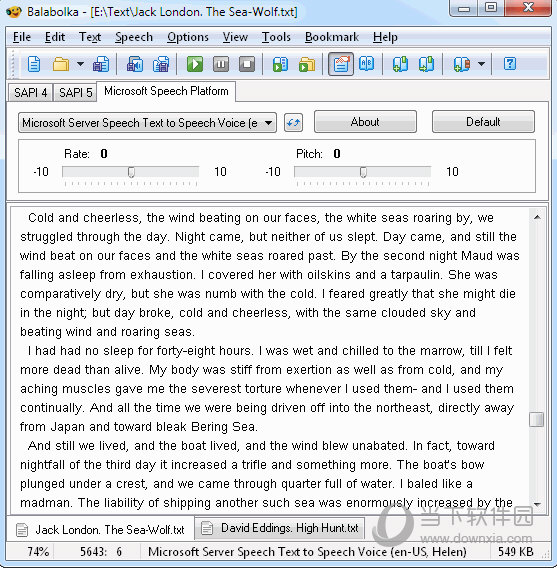Expand the bookmarks dropdown arrow in toolbar

(481, 64)
